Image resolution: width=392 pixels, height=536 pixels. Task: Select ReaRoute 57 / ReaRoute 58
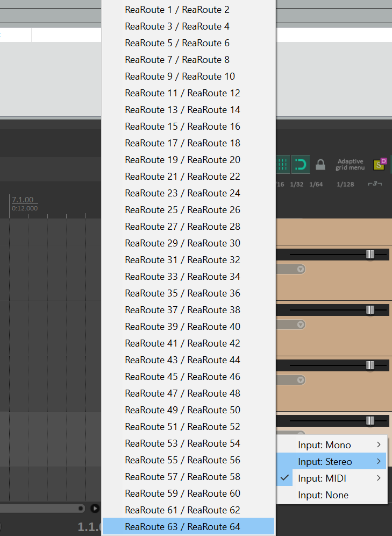[x=189, y=476]
